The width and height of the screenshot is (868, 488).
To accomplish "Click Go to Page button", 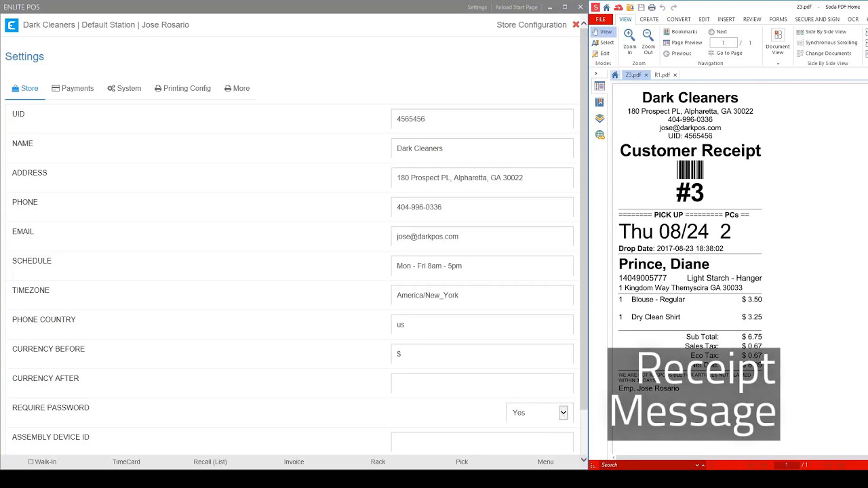I will pyautogui.click(x=724, y=53).
